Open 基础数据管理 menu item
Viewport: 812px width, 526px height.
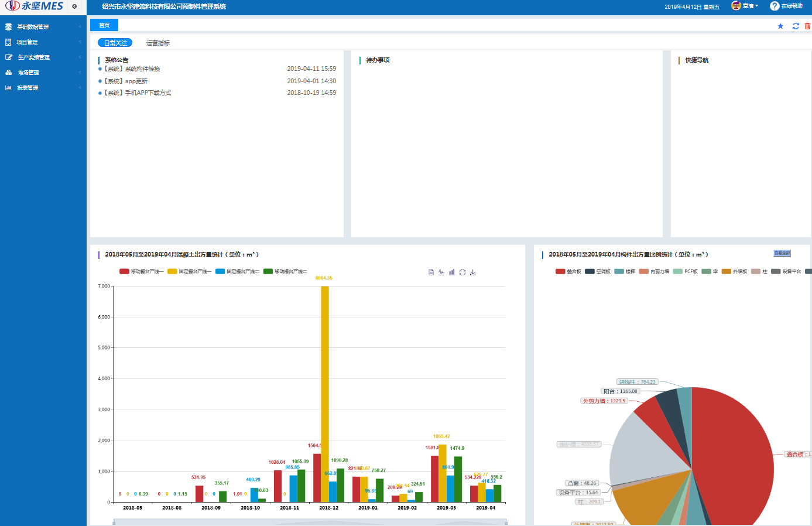click(43, 27)
